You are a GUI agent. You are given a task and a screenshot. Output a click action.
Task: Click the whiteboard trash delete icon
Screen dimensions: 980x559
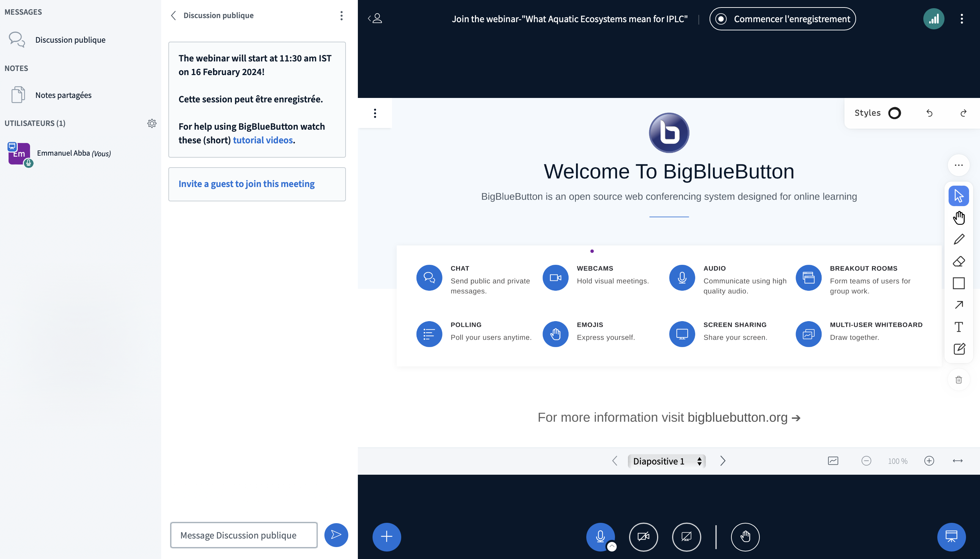pyautogui.click(x=958, y=380)
